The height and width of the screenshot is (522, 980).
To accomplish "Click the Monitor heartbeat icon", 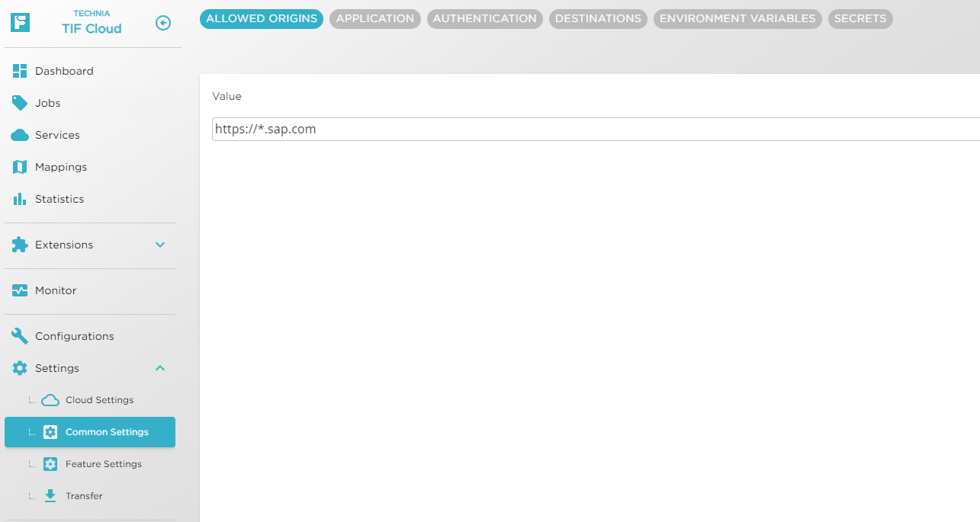I will coord(20,290).
